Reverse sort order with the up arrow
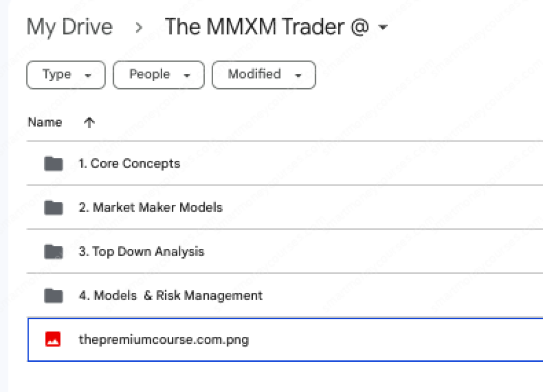 click(89, 123)
